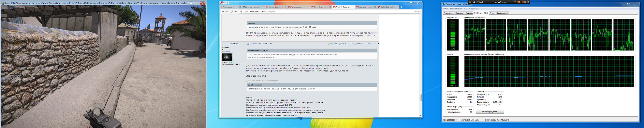Click the physical memory usage history graph
Viewport: 644px width, 128px height.
point(549,72)
